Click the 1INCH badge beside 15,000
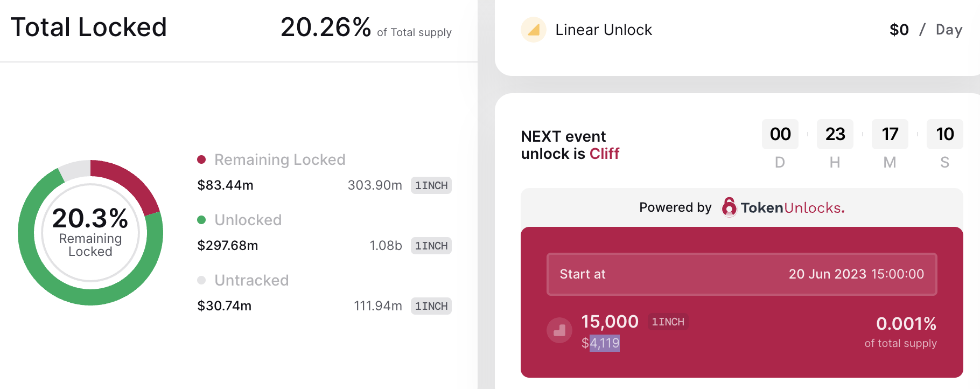980x389 pixels. coord(668,322)
